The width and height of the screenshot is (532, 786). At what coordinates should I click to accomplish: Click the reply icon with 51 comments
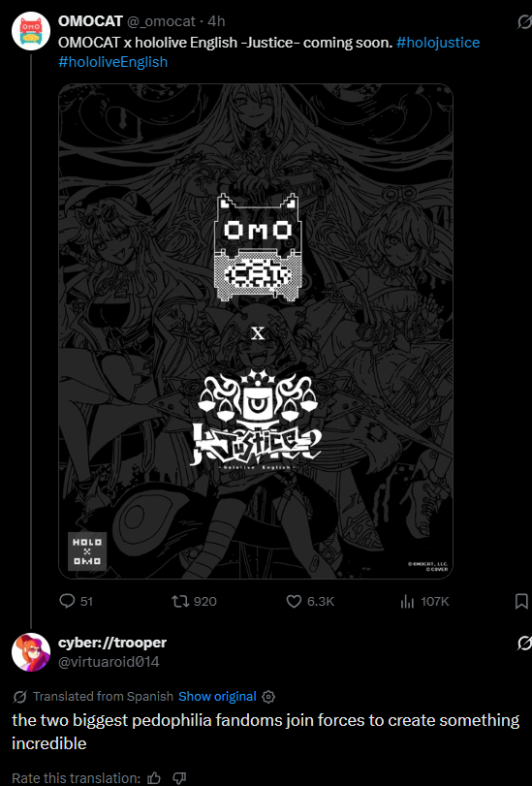(x=67, y=601)
